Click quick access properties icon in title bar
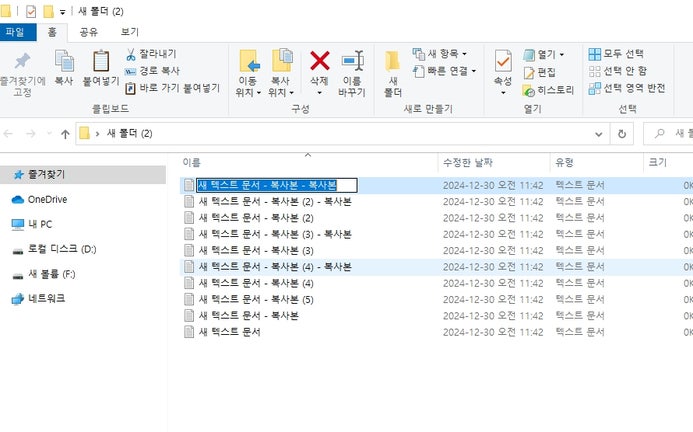 point(31,11)
